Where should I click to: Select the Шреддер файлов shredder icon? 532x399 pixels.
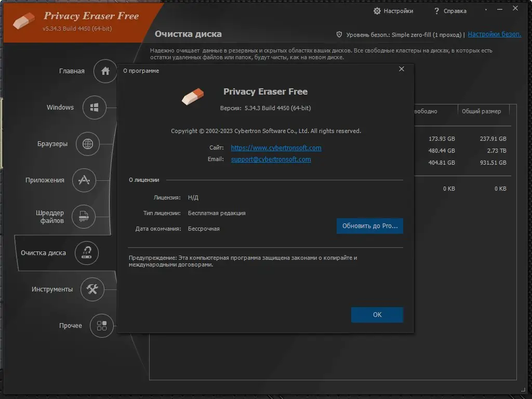tap(84, 217)
